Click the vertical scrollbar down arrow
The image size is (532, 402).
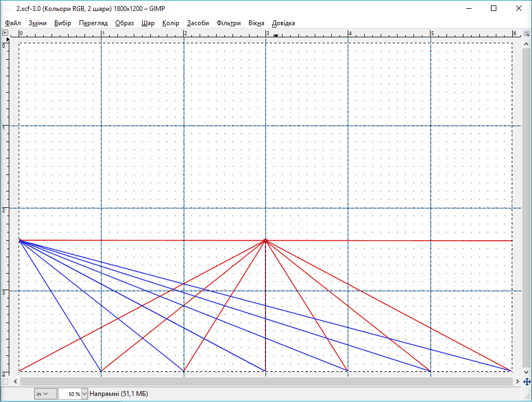coord(526,372)
